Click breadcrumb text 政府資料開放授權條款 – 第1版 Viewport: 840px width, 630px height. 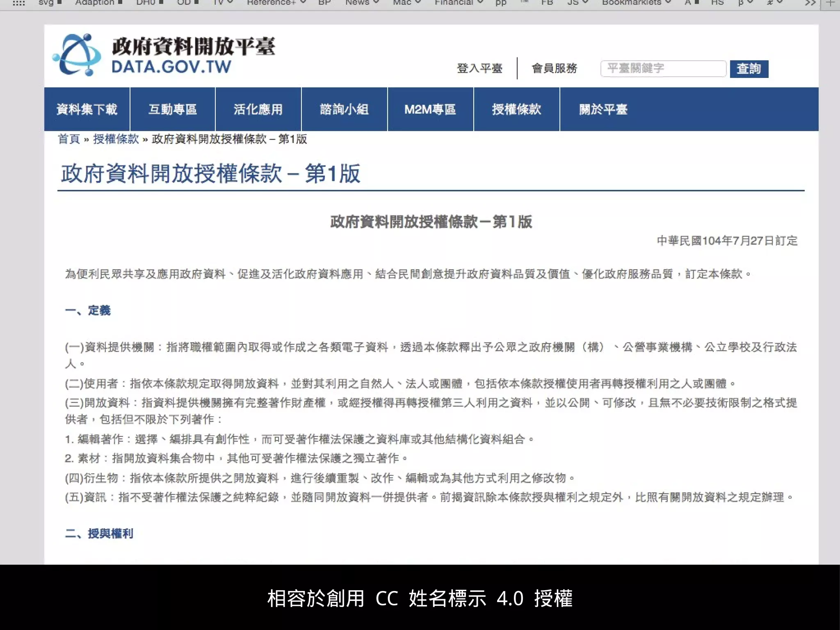[x=229, y=139]
